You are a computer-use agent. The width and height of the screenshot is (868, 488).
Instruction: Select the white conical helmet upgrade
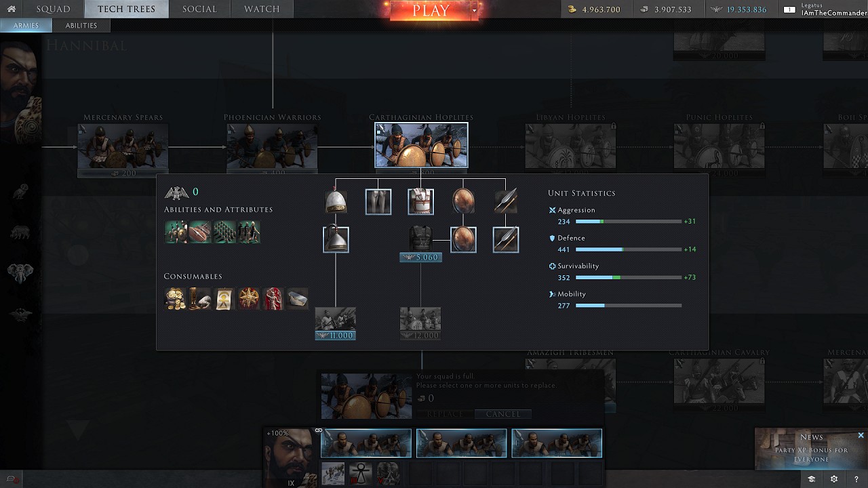(336, 202)
